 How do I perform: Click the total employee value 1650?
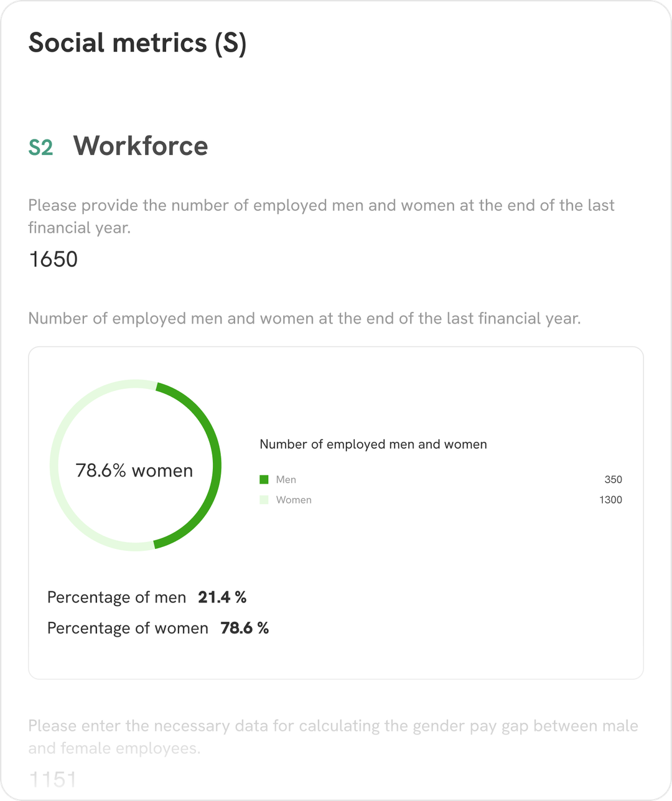pyautogui.click(x=54, y=259)
